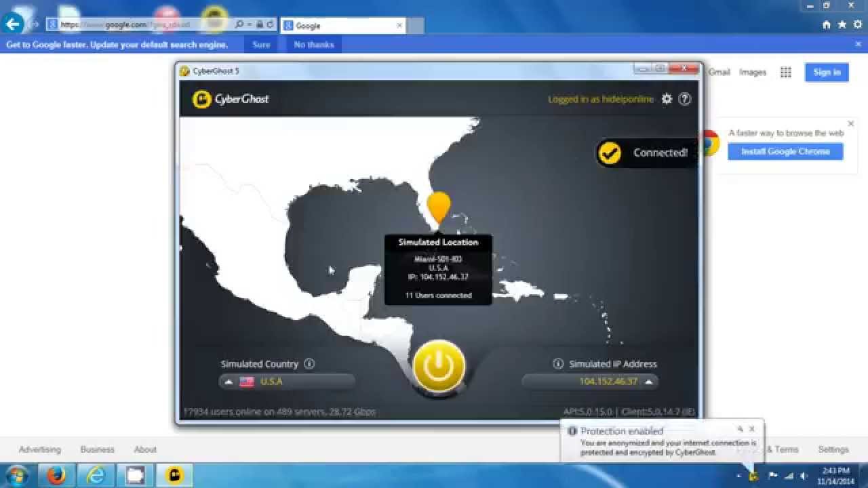Click '17934 users online' status text
The image size is (868, 488).
point(279,411)
